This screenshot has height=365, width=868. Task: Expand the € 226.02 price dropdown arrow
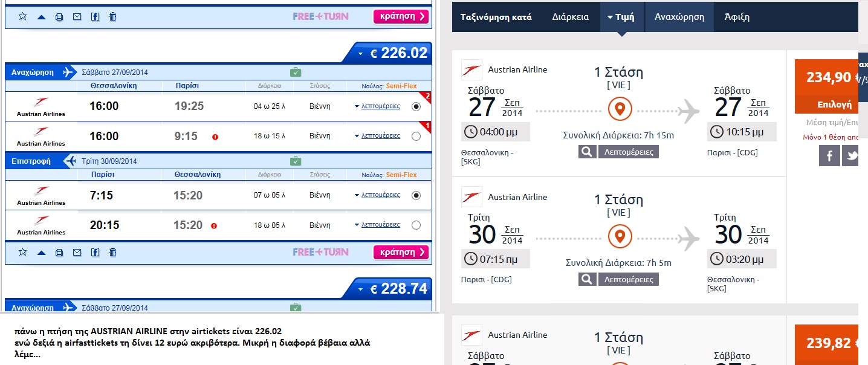point(361,54)
